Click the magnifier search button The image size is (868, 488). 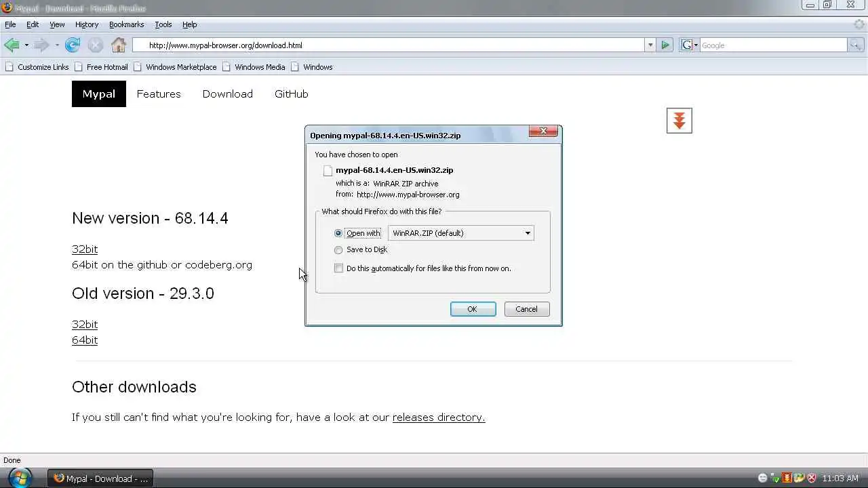click(x=856, y=45)
